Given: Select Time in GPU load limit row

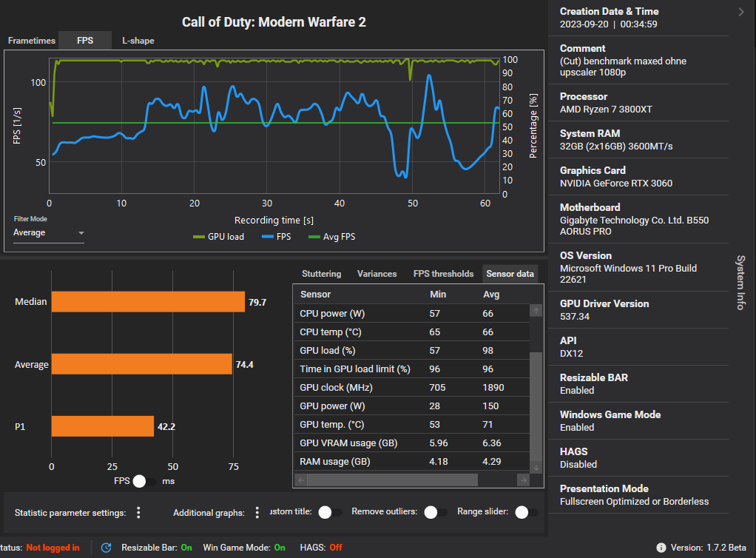Looking at the screenshot, I should (x=412, y=369).
